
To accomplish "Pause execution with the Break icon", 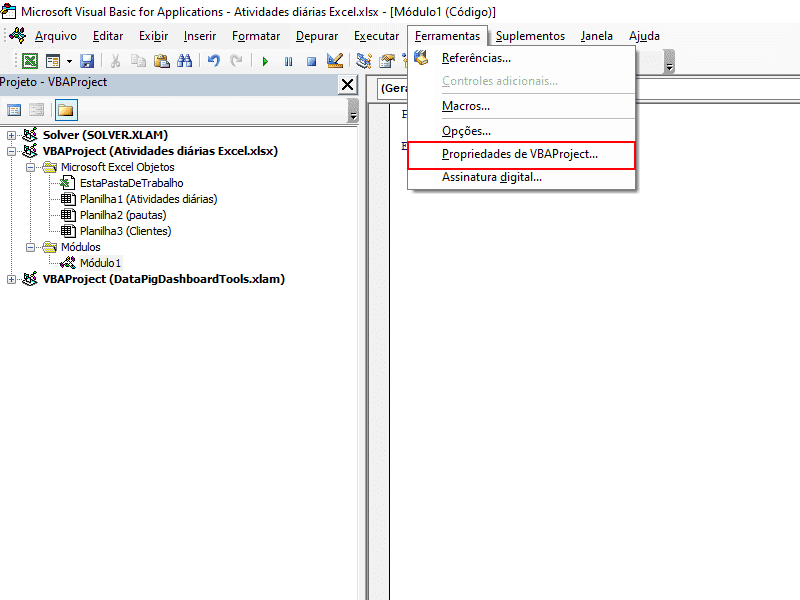I will [x=288, y=61].
